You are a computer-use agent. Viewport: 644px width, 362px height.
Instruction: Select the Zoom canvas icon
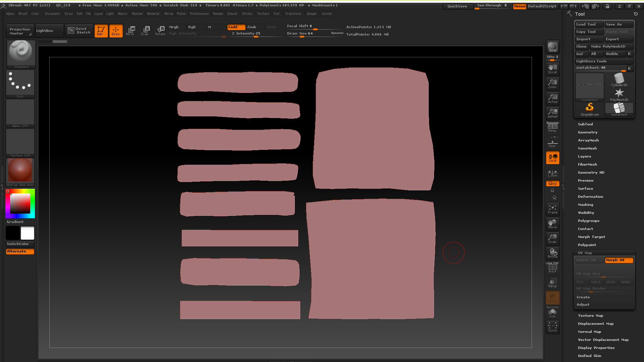pos(552,83)
